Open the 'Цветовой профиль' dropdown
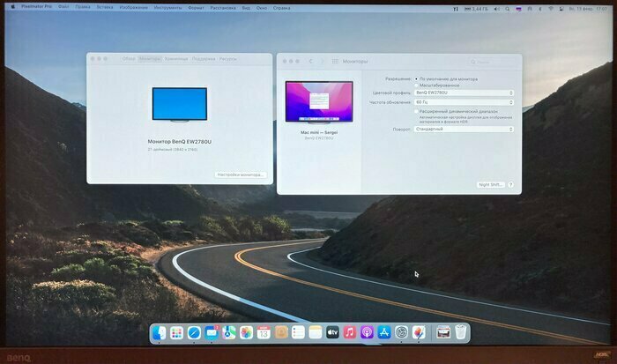The height and width of the screenshot is (364, 617). (x=464, y=93)
